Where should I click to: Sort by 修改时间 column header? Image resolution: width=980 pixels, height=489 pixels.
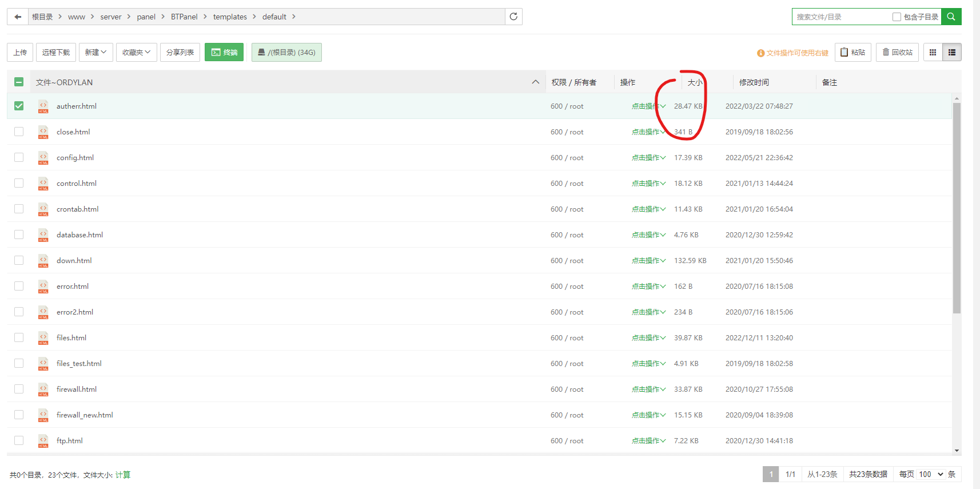click(754, 82)
